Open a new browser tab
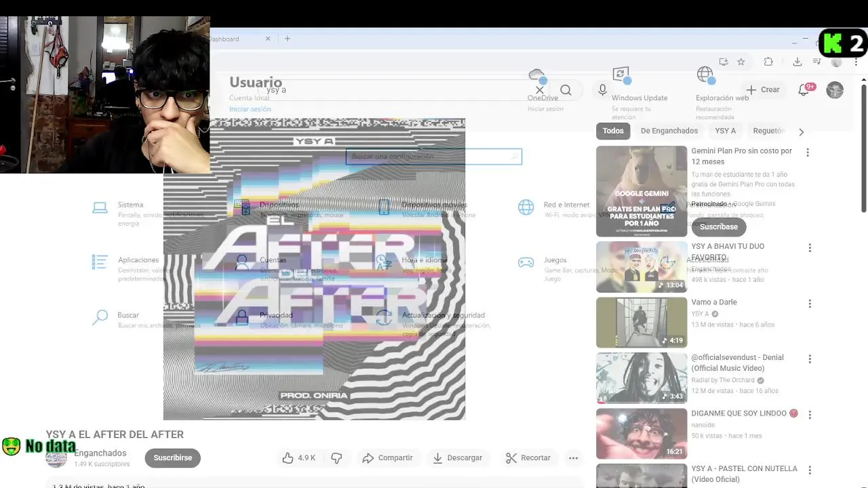 288,39
